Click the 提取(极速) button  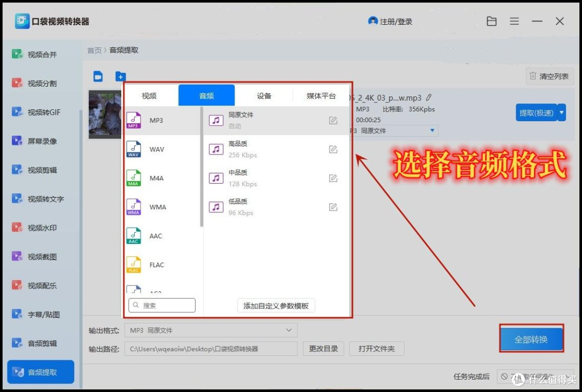click(x=536, y=113)
